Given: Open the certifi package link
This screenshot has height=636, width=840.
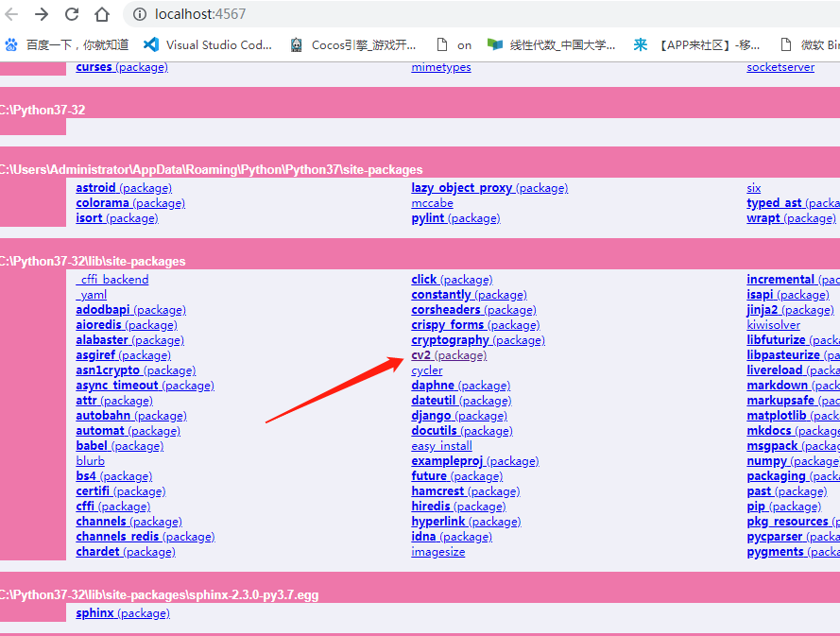Looking at the screenshot, I should [x=121, y=490].
